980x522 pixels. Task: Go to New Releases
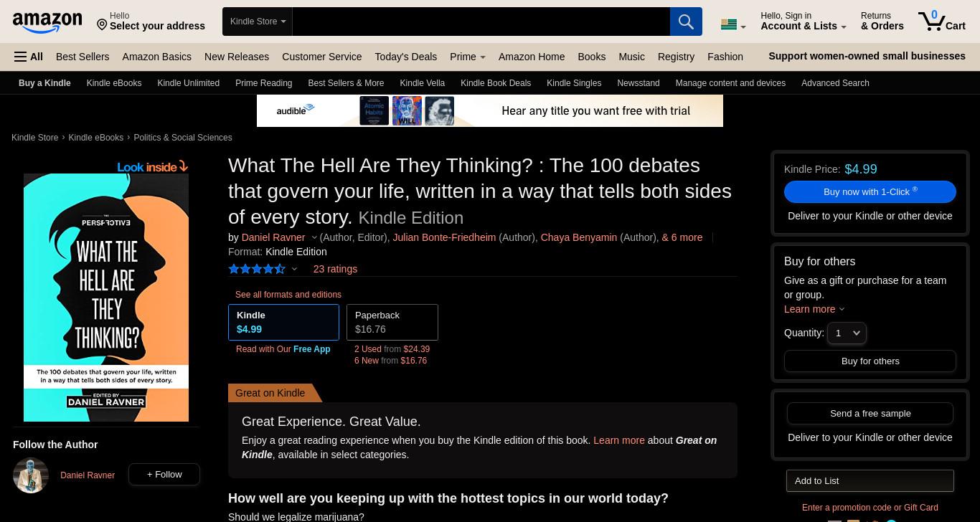click(237, 57)
